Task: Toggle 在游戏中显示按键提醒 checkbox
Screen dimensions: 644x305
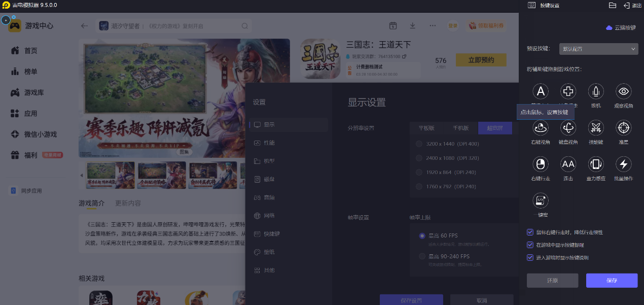Action: (x=530, y=245)
